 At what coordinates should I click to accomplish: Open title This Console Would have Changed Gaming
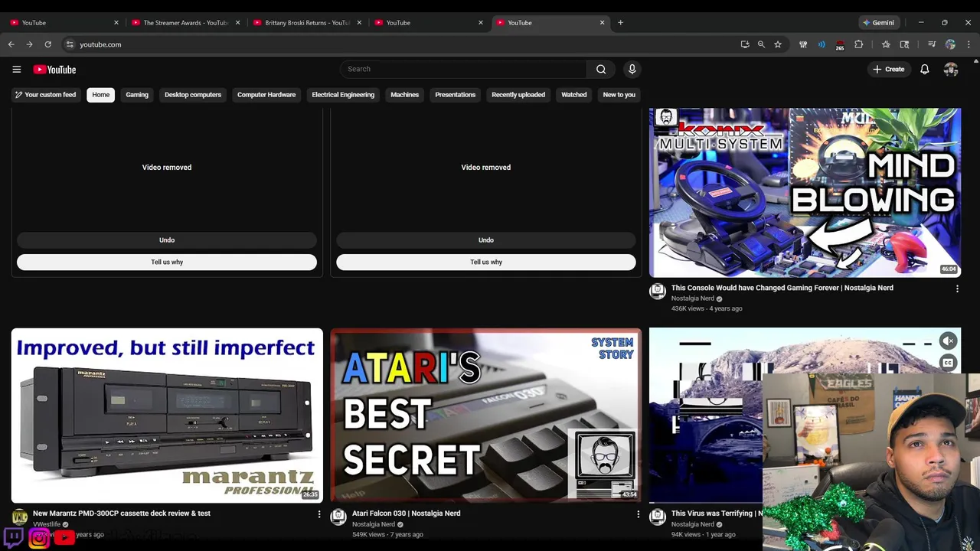782,288
